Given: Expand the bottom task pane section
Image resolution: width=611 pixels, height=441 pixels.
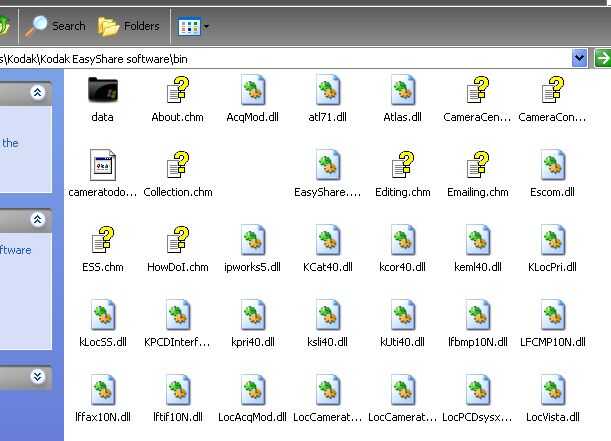Looking at the screenshot, I should click(37, 377).
